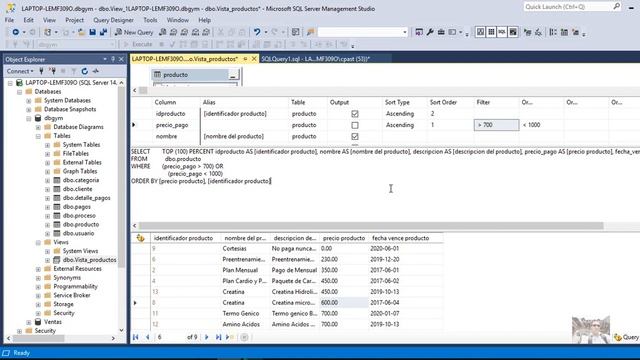The height and width of the screenshot is (360, 640).
Task: Click the Toolbox icon next to the wrench
Action: click(x=441, y=32)
